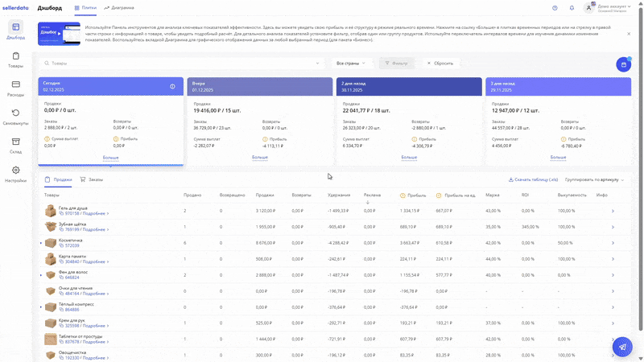Open the Группировать по артикулу dropdown
This screenshot has width=644, height=362.
(594, 179)
